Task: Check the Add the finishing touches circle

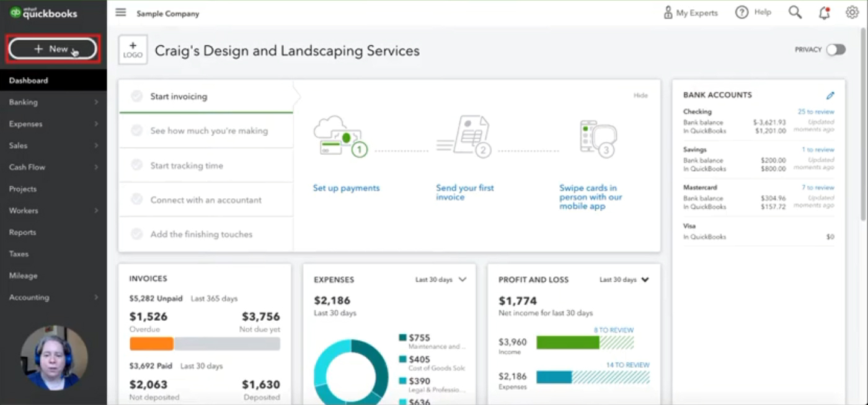Action: [x=136, y=234]
